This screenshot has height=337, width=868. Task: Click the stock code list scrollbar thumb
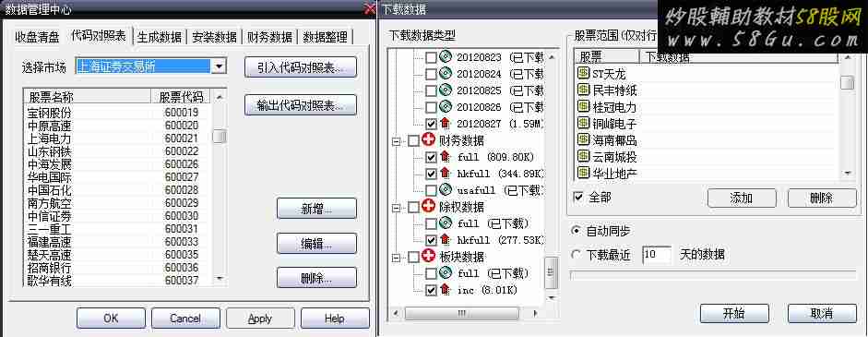tap(220, 137)
